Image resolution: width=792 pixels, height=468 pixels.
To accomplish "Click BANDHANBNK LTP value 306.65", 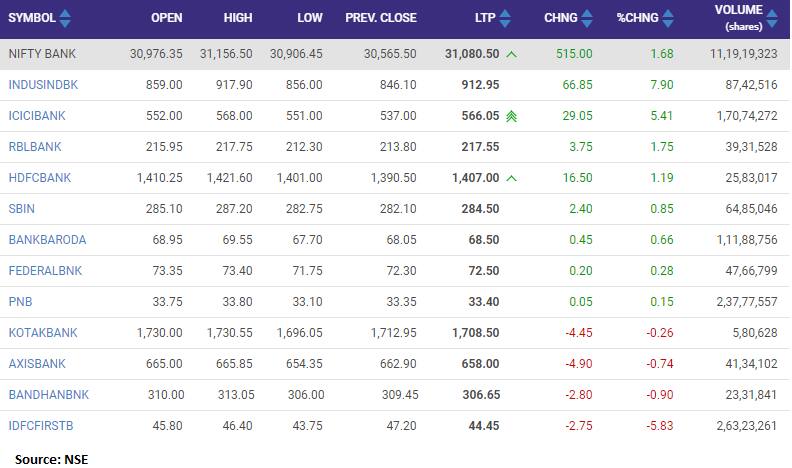I will [481, 395].
